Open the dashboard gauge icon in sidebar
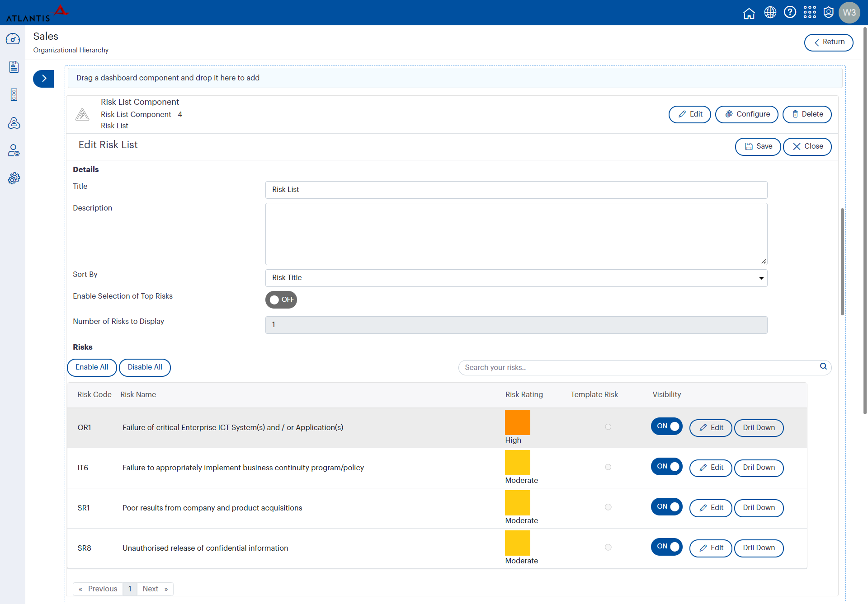The width and height of the screenshot is (868, 604). [x=13, y=39]
